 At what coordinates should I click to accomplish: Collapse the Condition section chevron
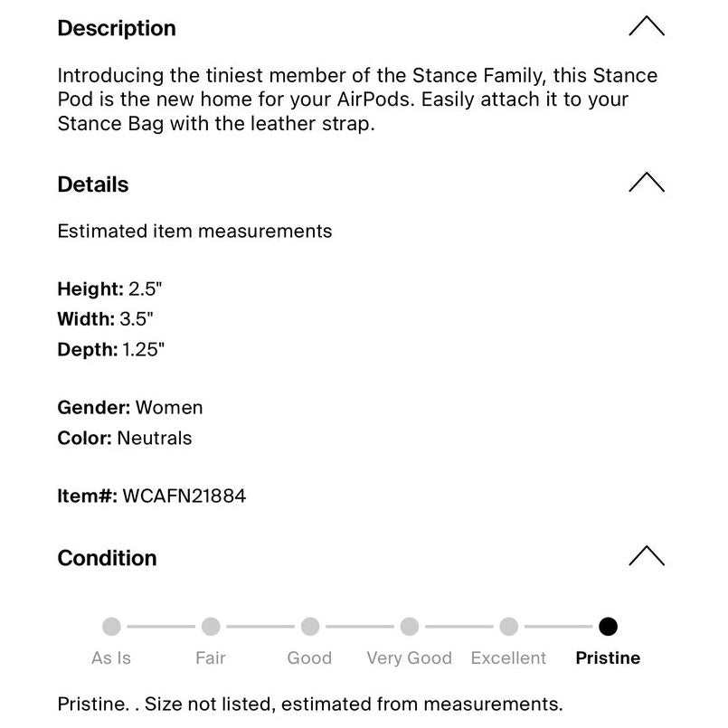[x=647, y=556]
